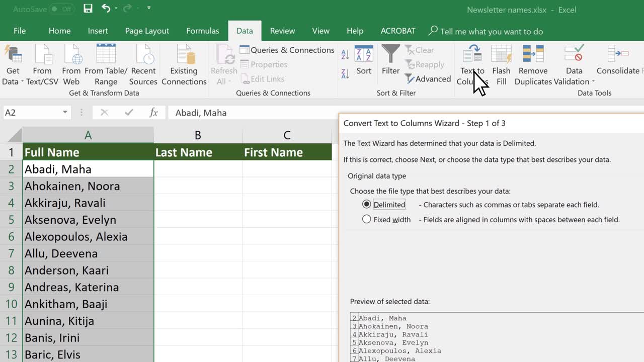The height and width of the screenshot is (362, 644).
Task: Open Existing Connections
Action: click(184, 65)
